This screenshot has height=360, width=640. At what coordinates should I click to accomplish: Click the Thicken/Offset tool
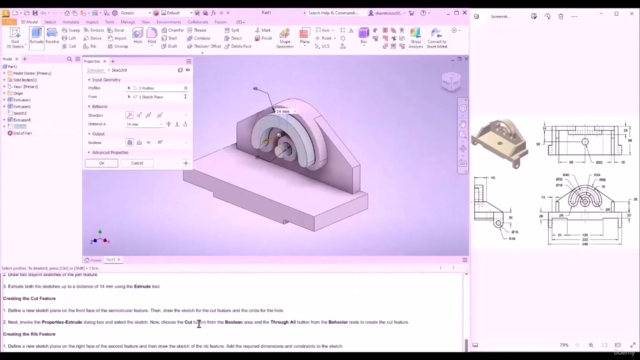204,46
